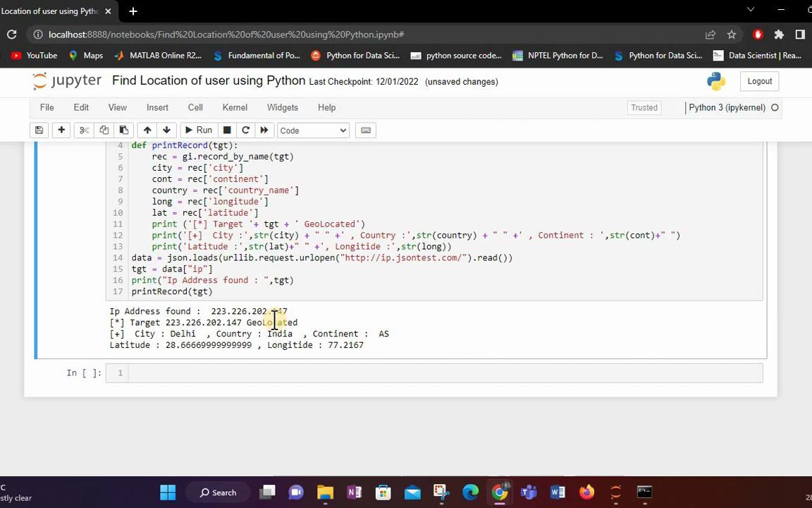Save the notebook with the floppy disk icon

tap(39, 130)
